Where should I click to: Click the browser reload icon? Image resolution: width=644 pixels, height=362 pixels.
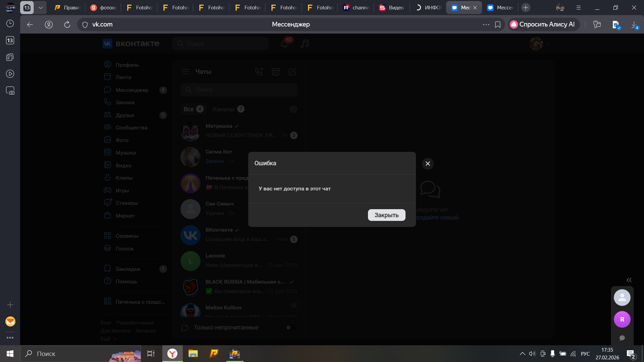click(67, 24)
